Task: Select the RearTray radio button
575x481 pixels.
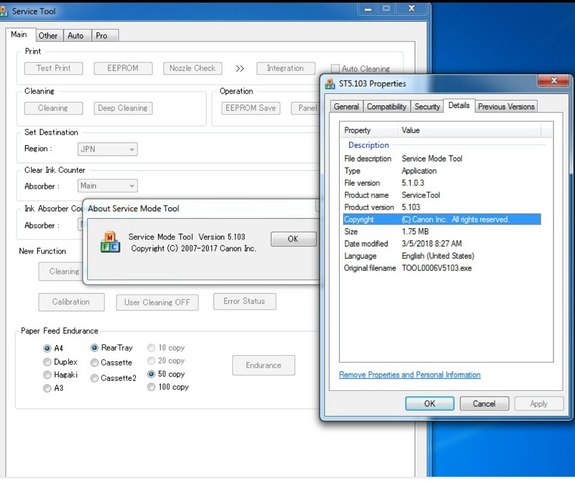Action: click(94, 348)
